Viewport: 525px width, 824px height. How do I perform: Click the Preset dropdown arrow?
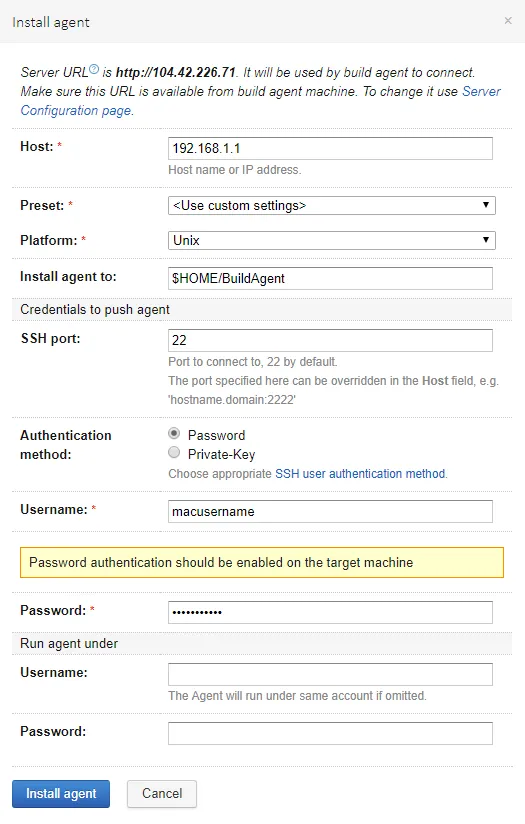click(486, 205)
